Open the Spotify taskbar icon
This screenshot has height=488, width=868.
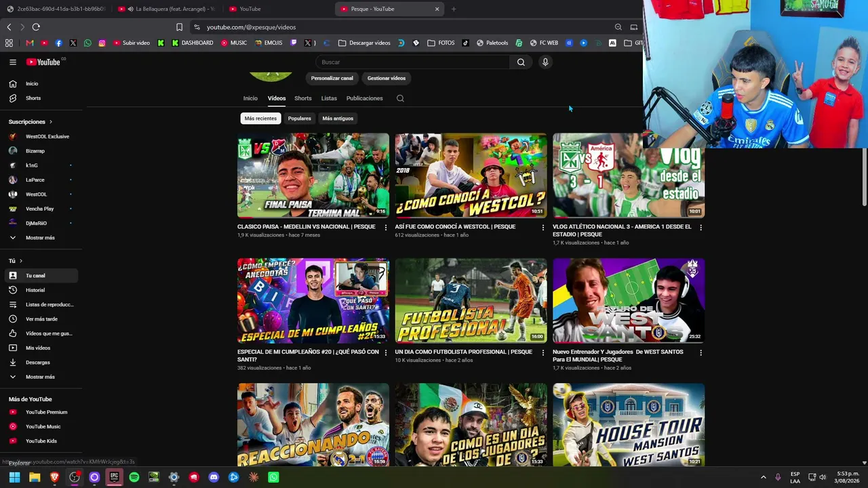point(134,477)
